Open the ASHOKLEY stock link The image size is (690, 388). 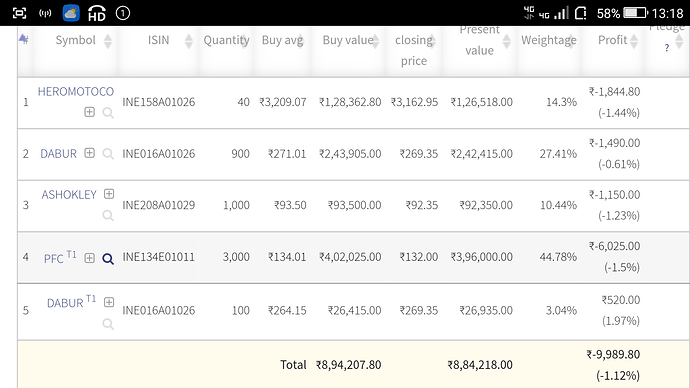69,194
